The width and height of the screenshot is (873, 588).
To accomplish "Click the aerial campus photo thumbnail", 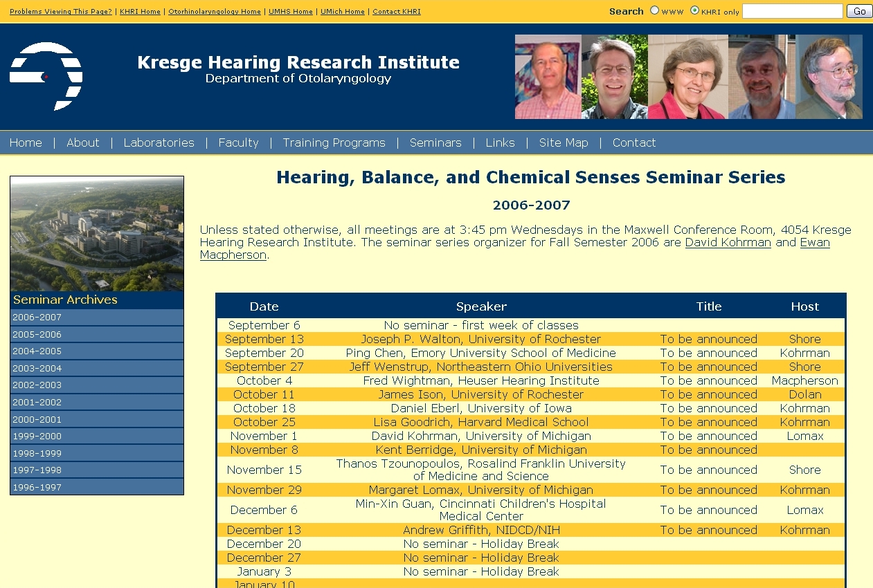I will point(97,234).
